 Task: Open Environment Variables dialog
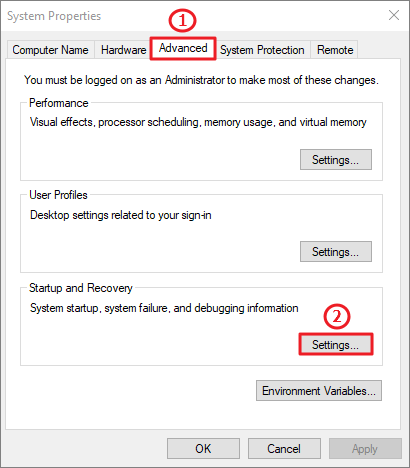pos(319,391)
